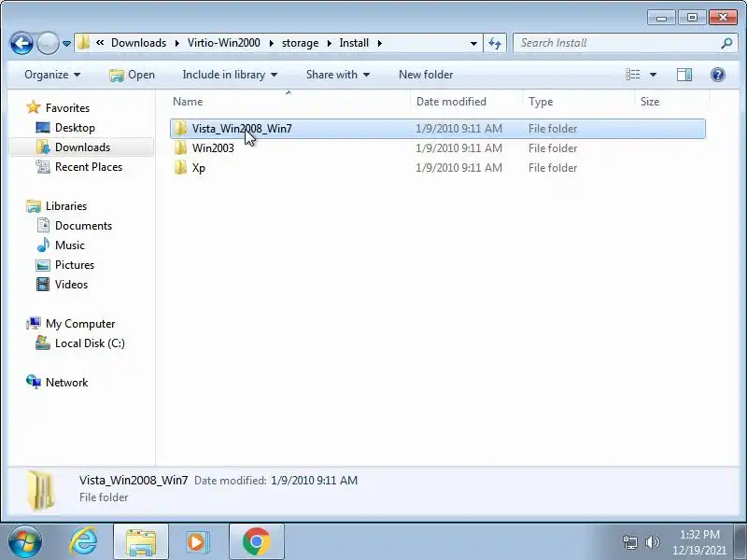
Task: Sort by Size column header
Action: coord(671,102)
